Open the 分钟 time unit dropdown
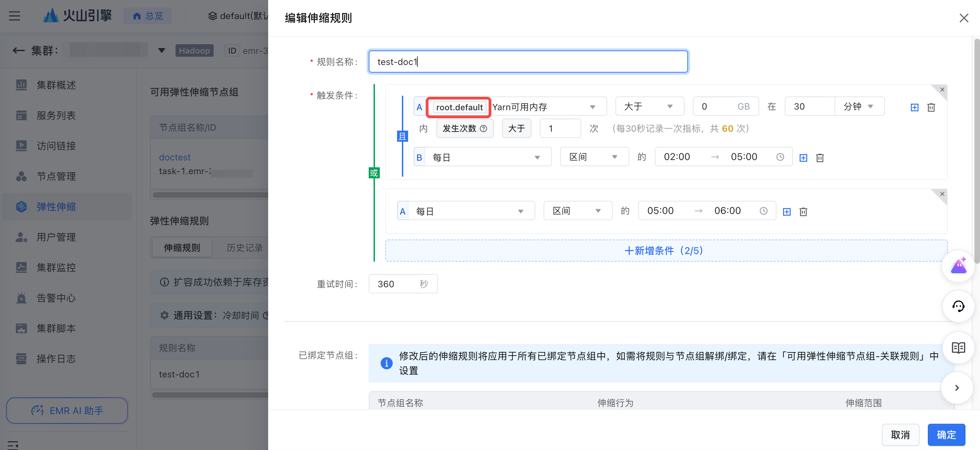Image resolution: width=980 pixels, height=450 pixels. [x=859, y=106]
